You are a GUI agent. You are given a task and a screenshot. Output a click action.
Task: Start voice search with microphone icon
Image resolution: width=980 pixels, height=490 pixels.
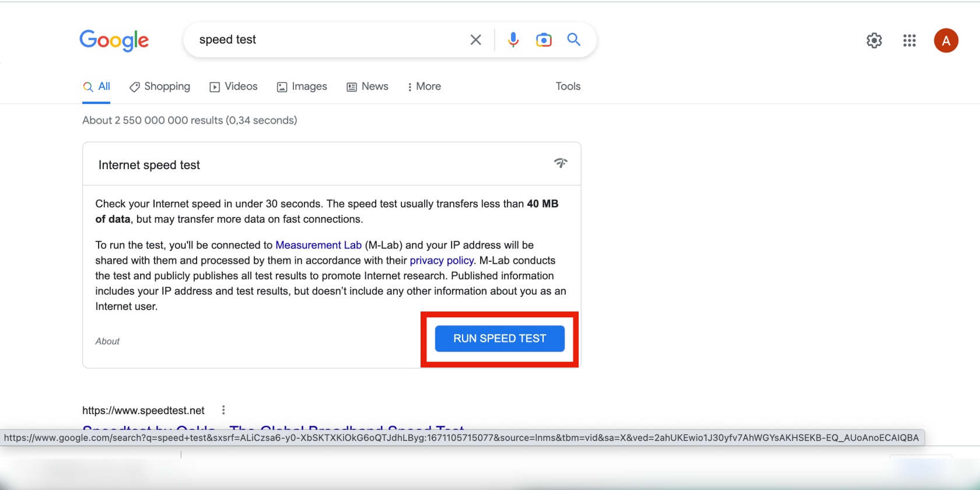(513, 40)
